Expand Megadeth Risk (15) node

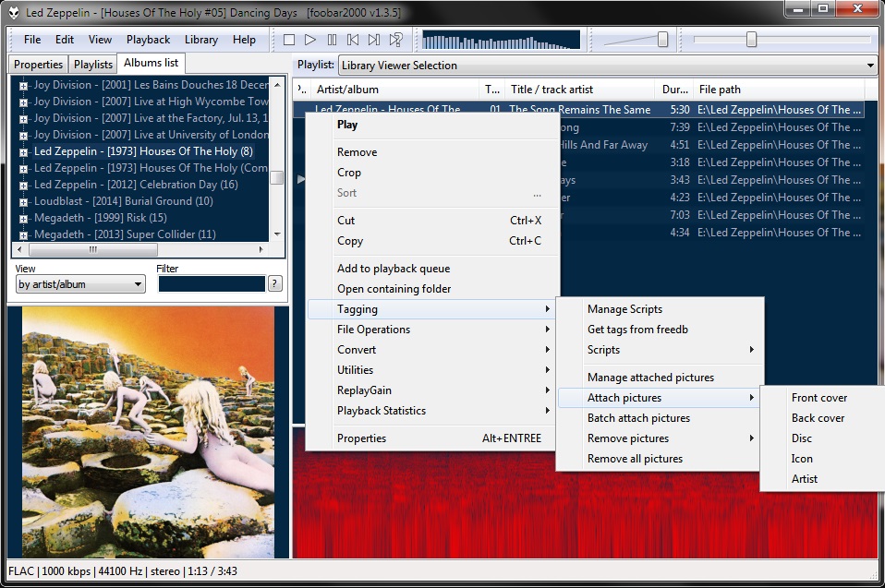pos(23,219)
